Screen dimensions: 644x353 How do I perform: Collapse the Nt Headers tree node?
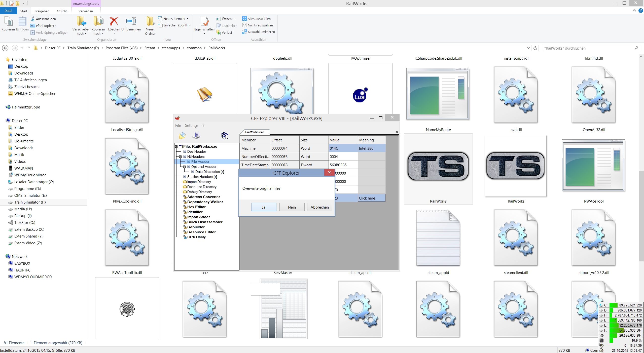coord(181,156)
